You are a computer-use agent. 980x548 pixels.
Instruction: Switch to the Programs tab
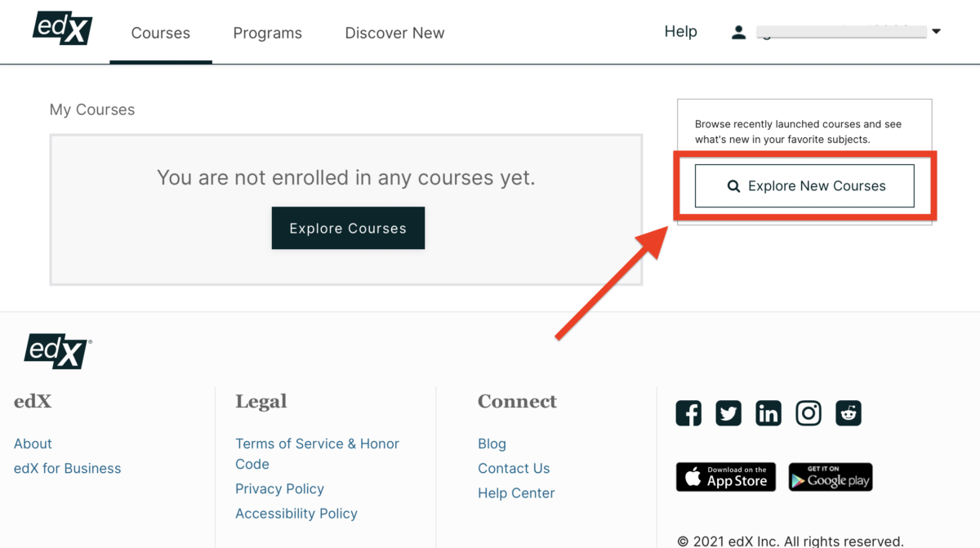tap(267, 33)
